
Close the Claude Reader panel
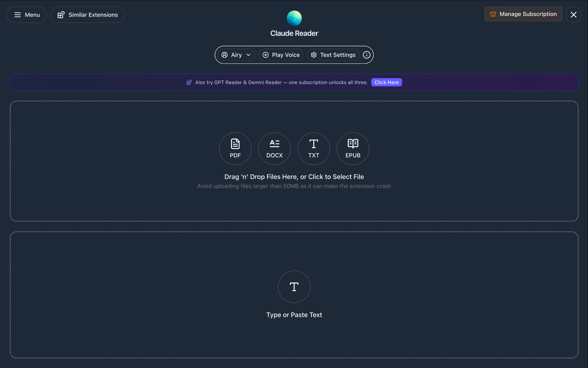[x=573, y=15]
